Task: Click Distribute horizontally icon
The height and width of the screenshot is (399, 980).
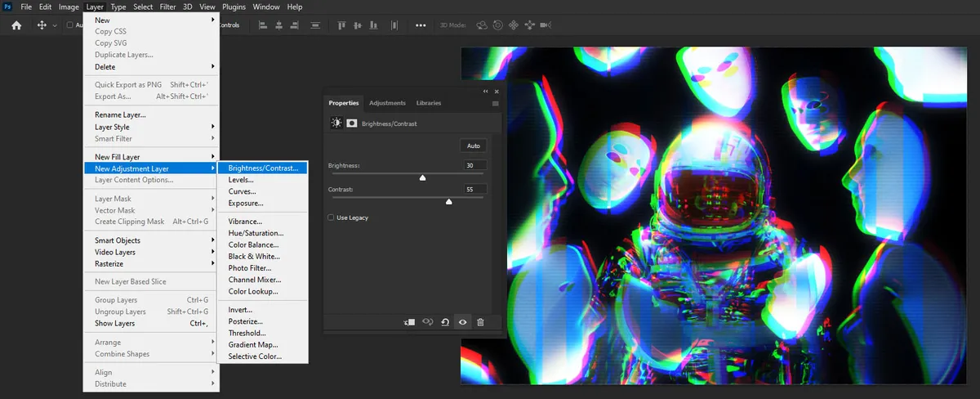Action: click(394, 25)
